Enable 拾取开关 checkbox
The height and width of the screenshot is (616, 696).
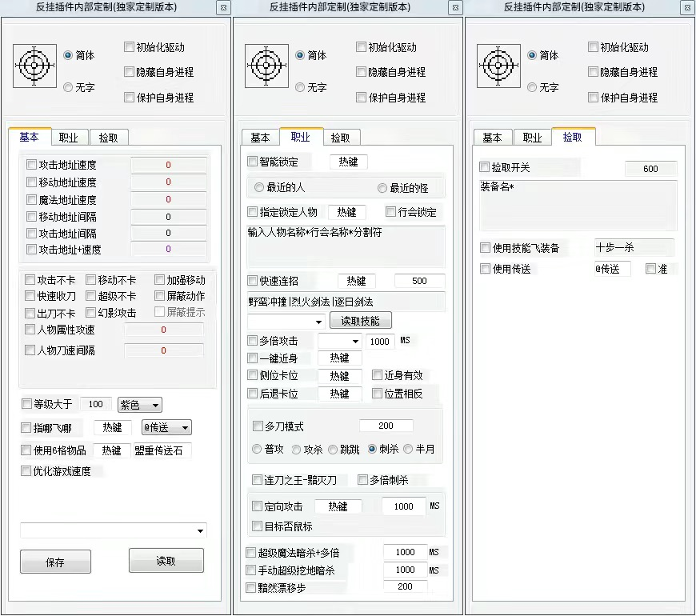tap(485, 167)
